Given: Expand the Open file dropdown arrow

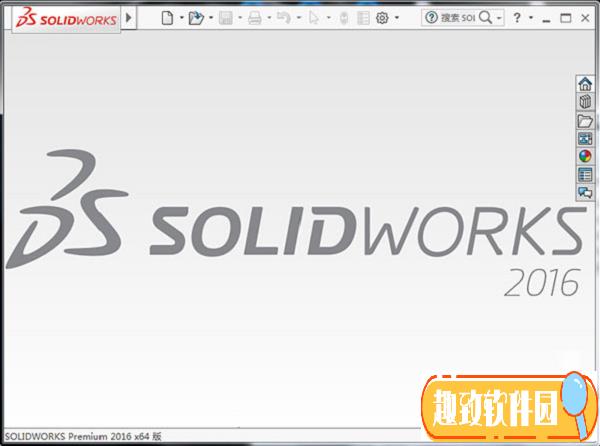Looking at the screenshot, I should [211, 18].
